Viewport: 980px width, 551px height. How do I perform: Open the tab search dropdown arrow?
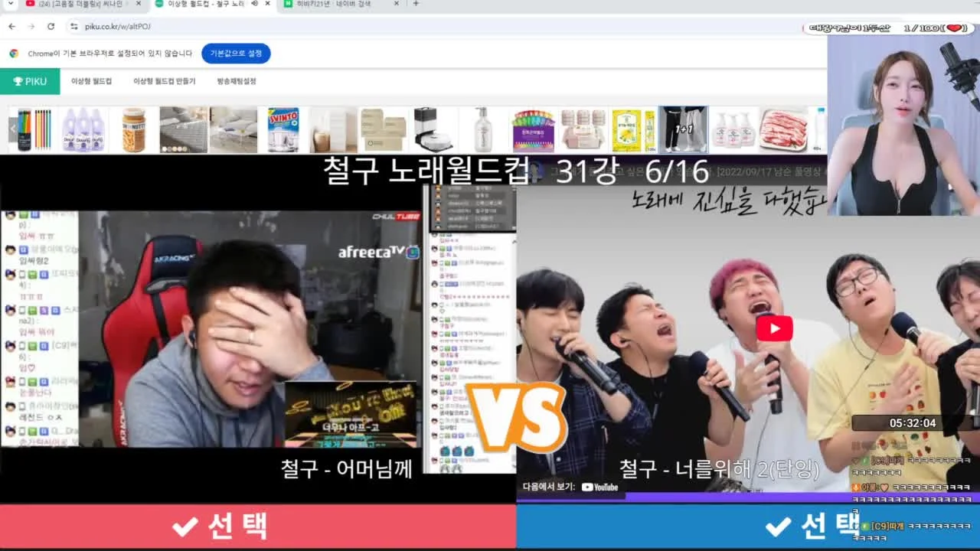pyautogui.click(x=11, y=4)
